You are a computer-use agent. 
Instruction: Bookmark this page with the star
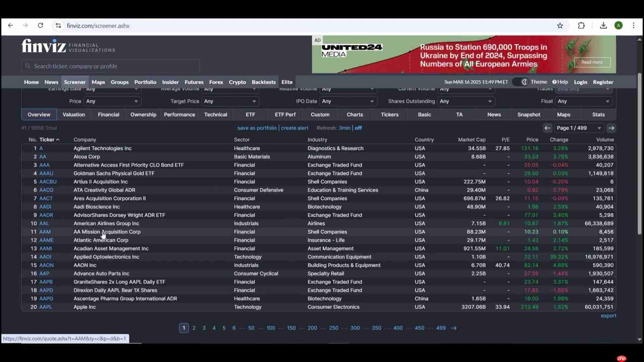click(x=560, y=25)
